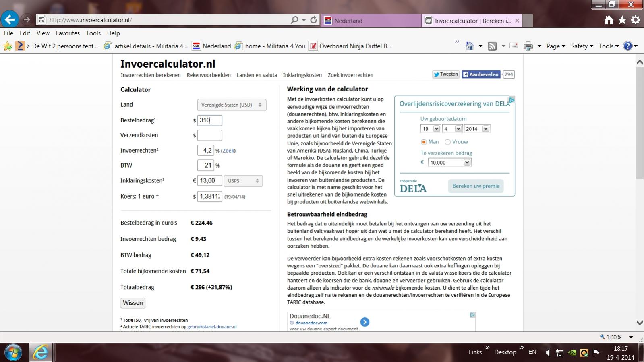The image size is (644, 362).
Task: Click the printer icon in command bar
Action: (x=528, y=46)
